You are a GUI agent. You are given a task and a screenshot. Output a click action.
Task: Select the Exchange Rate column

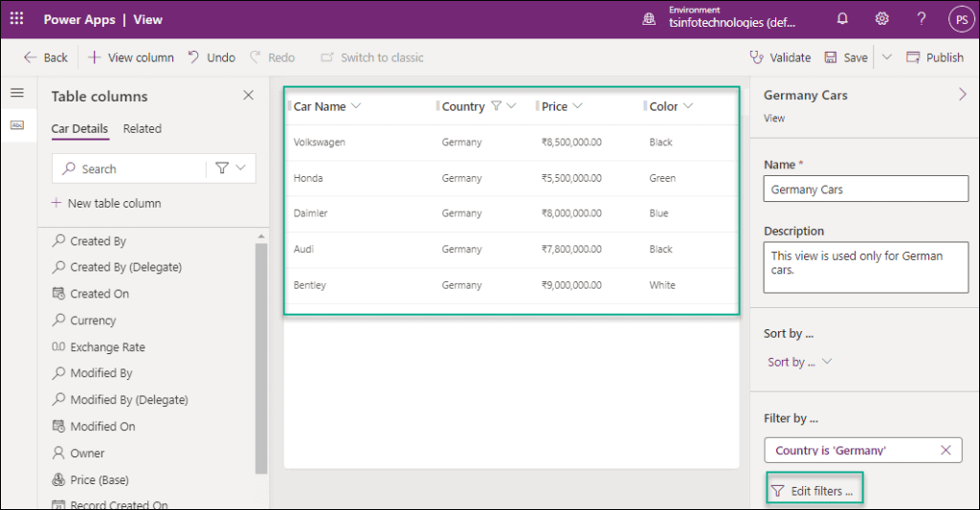pyautogui.click(x=99, y=347)
